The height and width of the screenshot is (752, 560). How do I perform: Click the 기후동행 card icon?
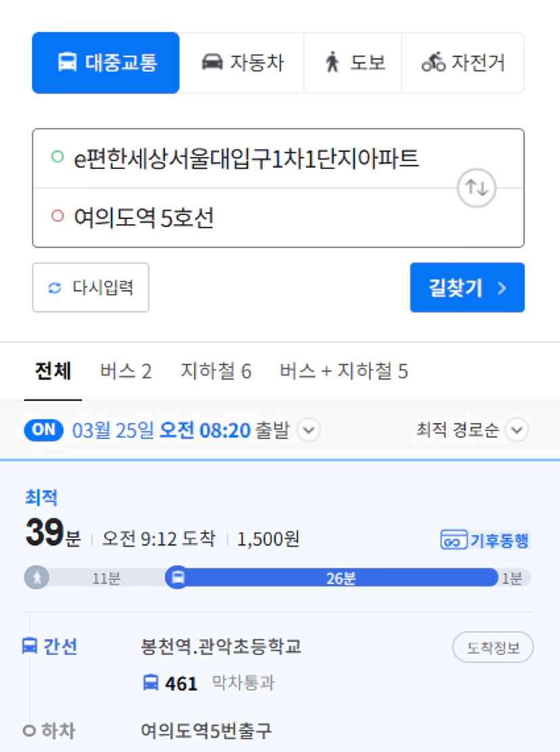(x=454, y=540)
